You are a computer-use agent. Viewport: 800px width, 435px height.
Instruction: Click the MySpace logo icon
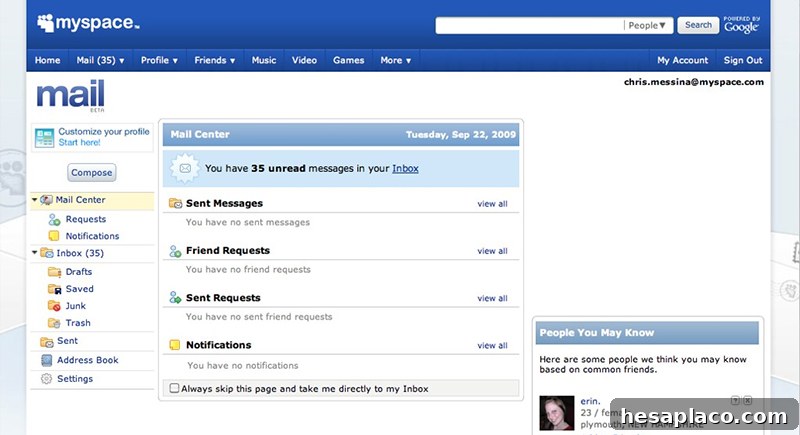tap(45, 22)
